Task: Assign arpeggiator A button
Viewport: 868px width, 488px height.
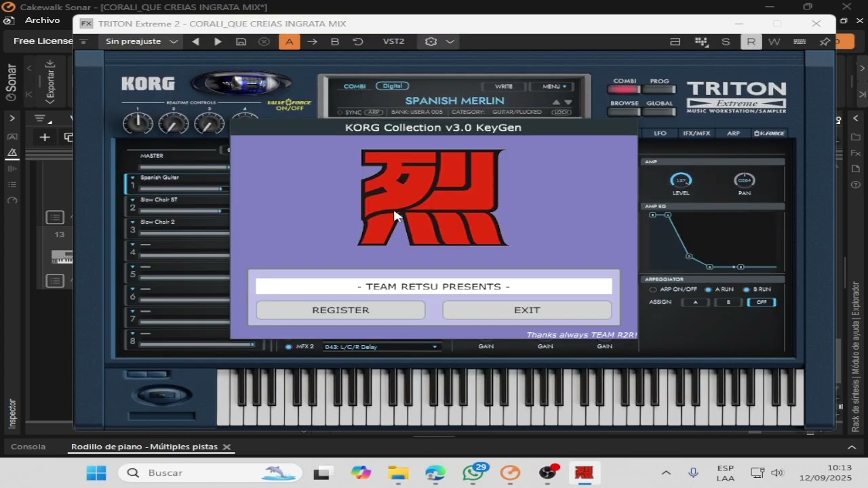Action: [x=695, y=302]
